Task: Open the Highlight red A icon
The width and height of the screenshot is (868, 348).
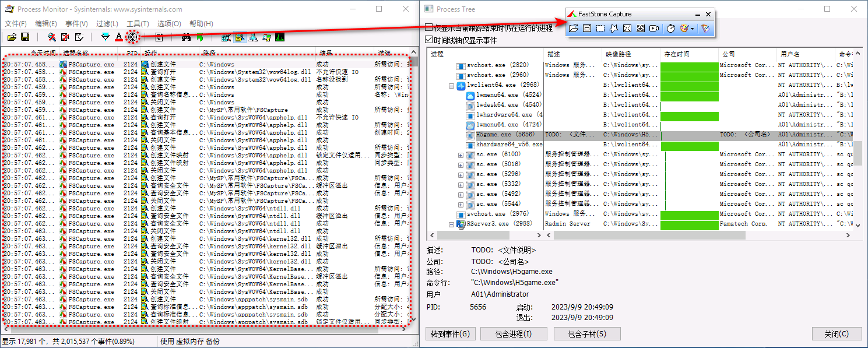Action: point(119,37)
